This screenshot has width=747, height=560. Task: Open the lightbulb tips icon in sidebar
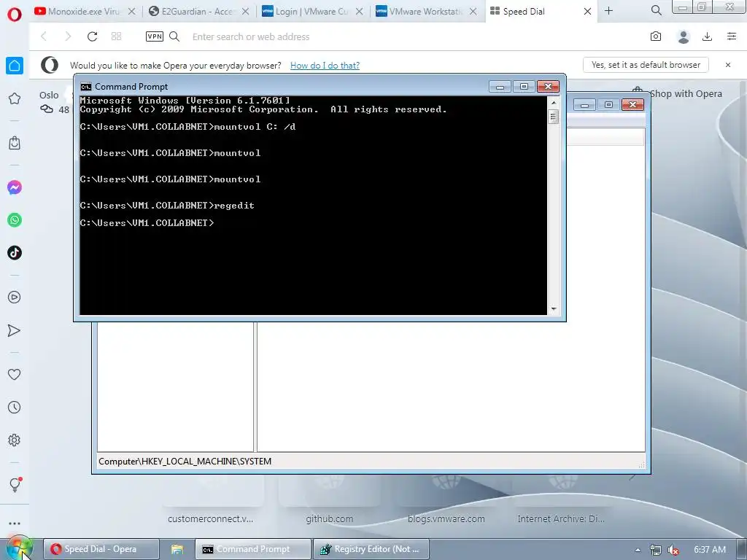pyautogui.click(x=15, y=485)
